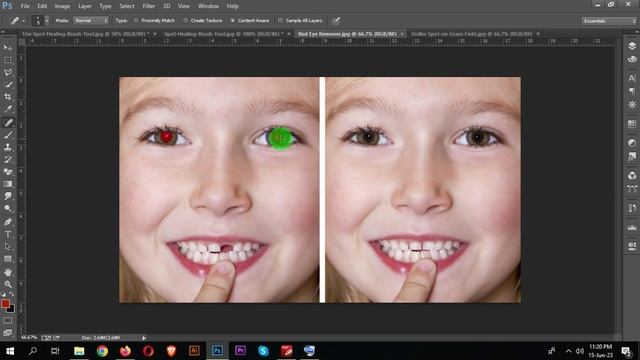Open the Mode dropdown set to Normal
The height and width of the screenshot is (360, 640).
91,20
